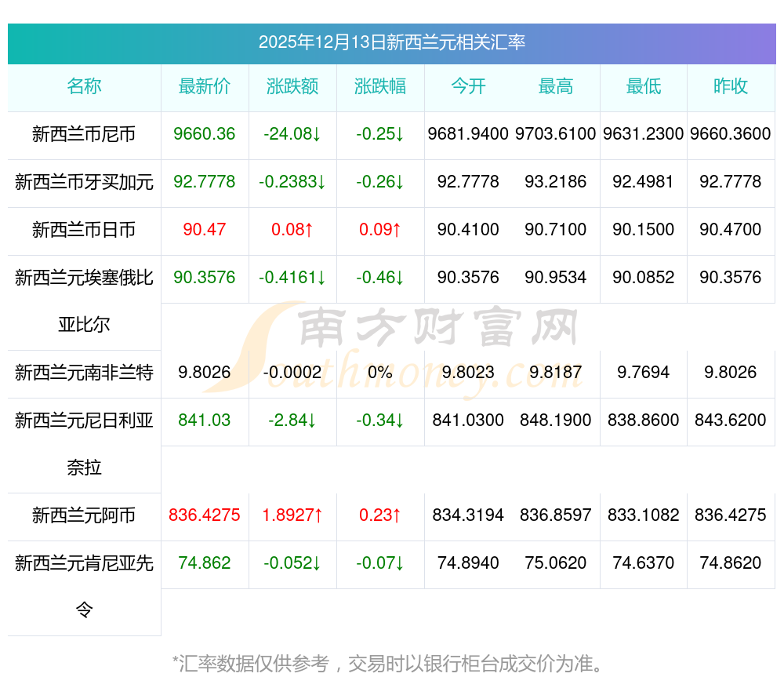Select the 9703.6100 highest price cell
The width and height of the screenshot is (784, 688).
point(556,134)
